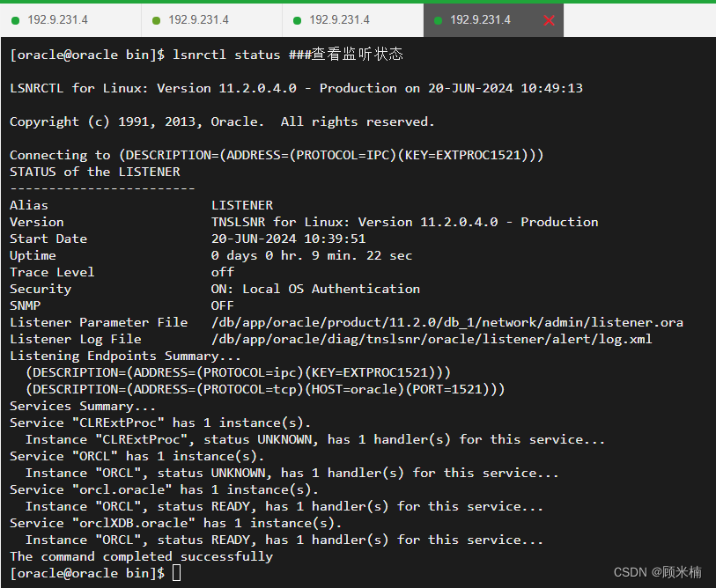Click 'Connecting to (DESCRIPTION=' line
Screen dimensions: 716x588
[x=277, y=155]
